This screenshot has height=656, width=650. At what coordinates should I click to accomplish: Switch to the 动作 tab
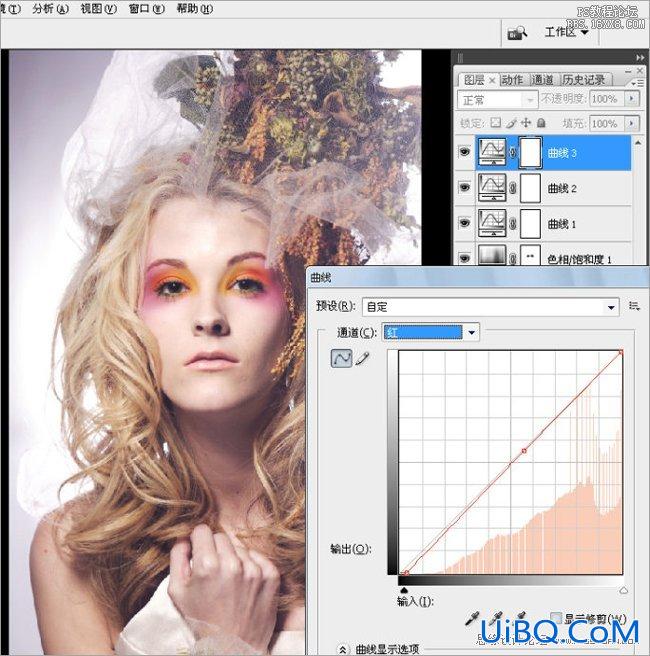tap(512, 79)
